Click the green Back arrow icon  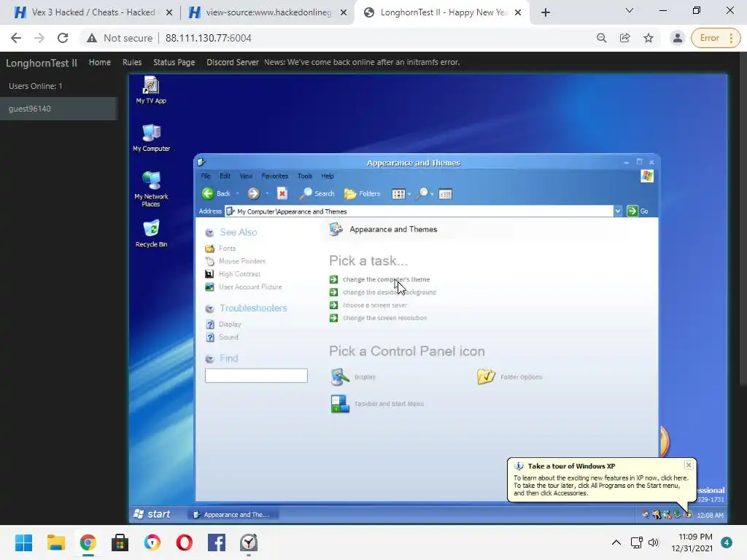tap(208, 193)
